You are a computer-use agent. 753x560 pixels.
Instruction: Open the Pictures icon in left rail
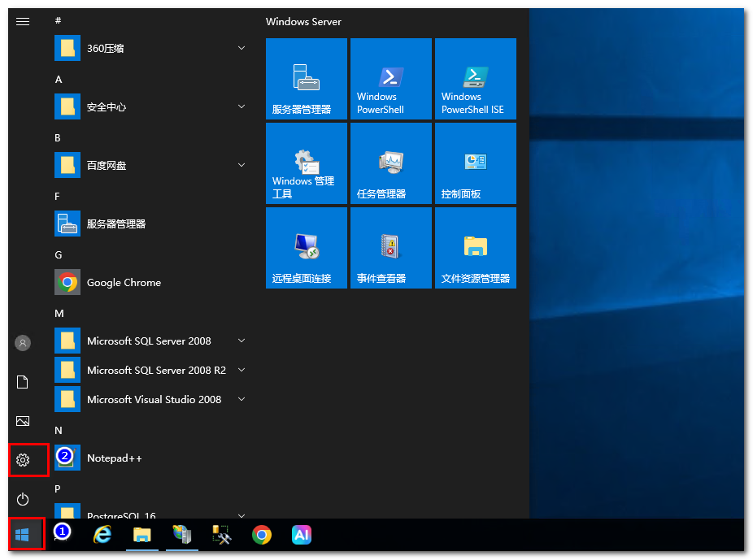[23, 421]
